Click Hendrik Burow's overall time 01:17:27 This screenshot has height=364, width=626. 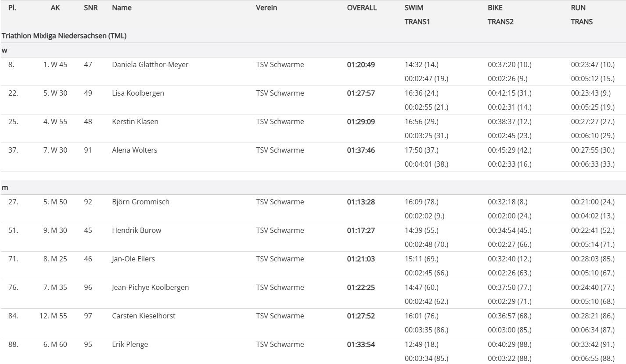point(361,230)
